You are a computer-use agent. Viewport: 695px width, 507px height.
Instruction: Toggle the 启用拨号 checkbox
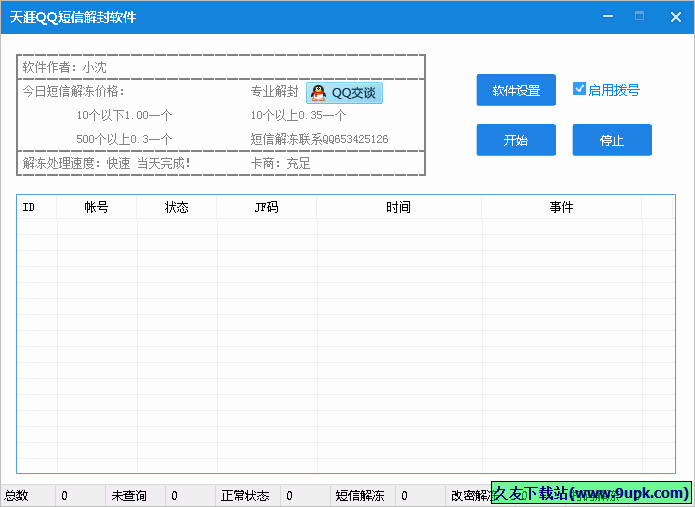pos(579,89)
